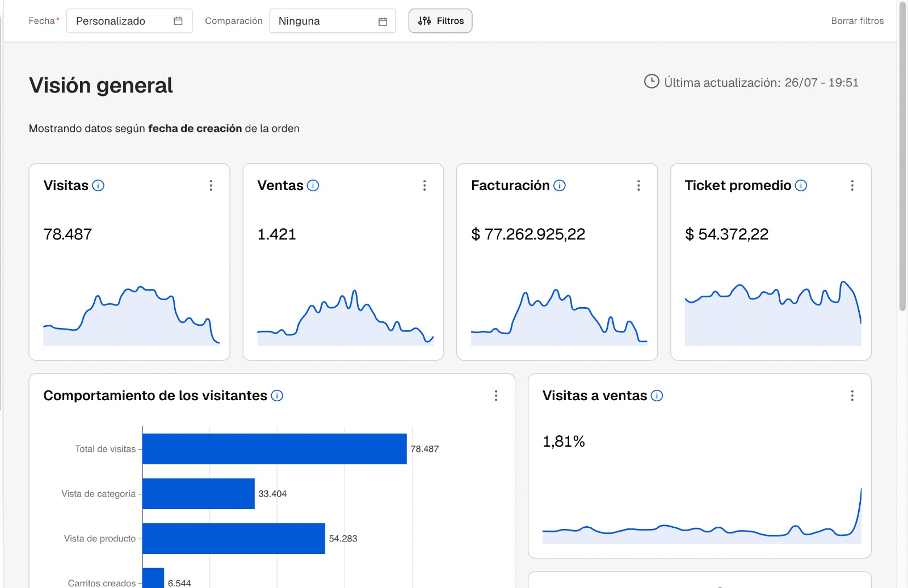Open the Visitas card three-dot menu
This screenshot has height=588, width=908.
coord(211,186)
